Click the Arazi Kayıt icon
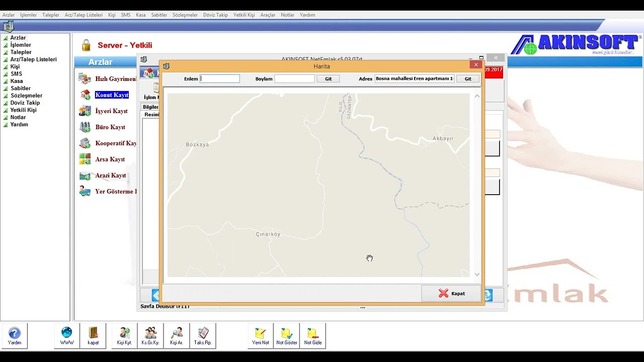 coord(85,175)
